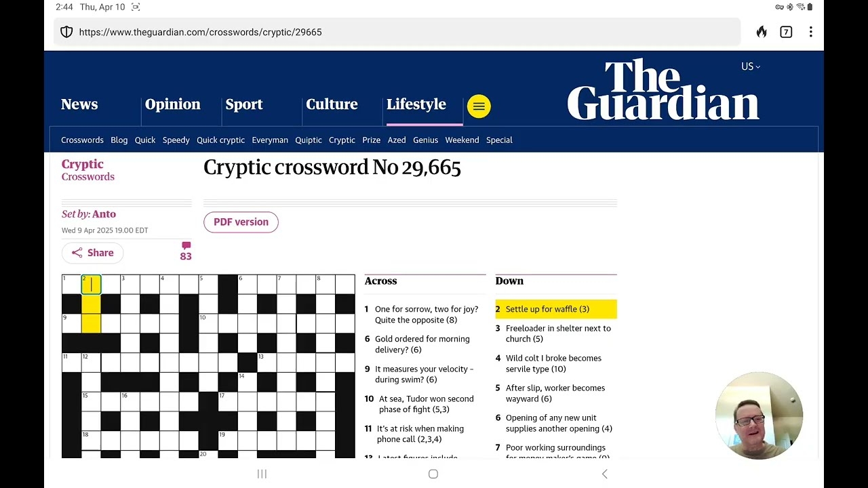Open the setter Anto's profile link
This screenshot has width=868, height=488.
tap(104, 214)
